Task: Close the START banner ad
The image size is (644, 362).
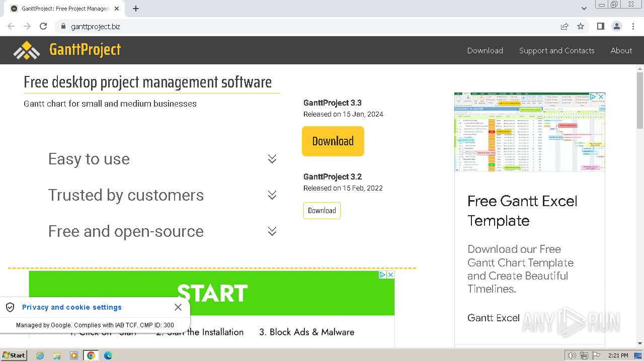Action: click(x=390, y=275)
